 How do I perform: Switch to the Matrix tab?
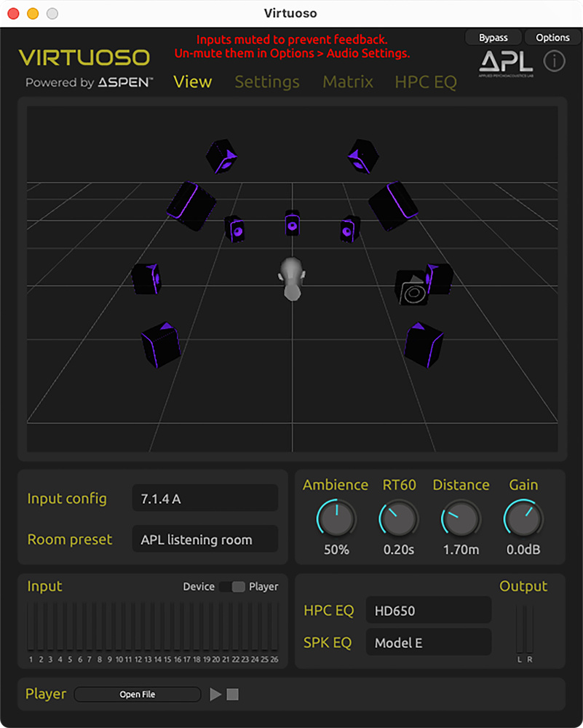(x=348, y=82)
